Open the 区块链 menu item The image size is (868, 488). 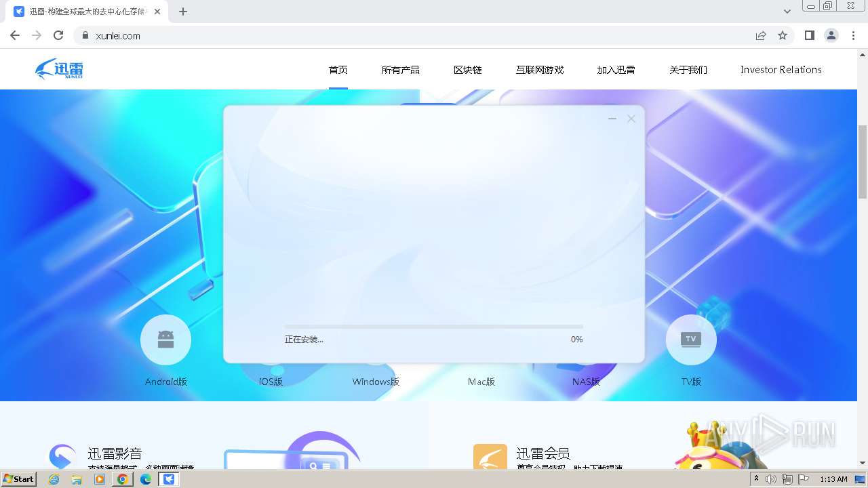pos(468,70)
